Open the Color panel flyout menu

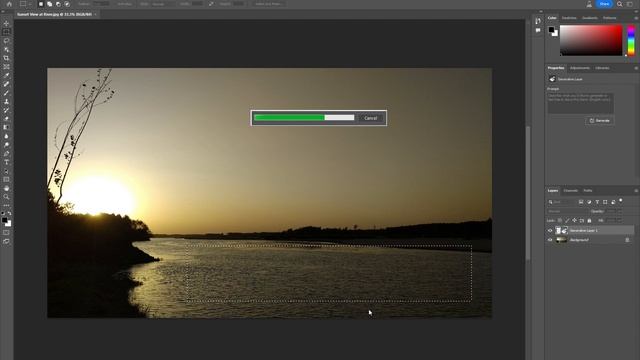click(636, 18)
